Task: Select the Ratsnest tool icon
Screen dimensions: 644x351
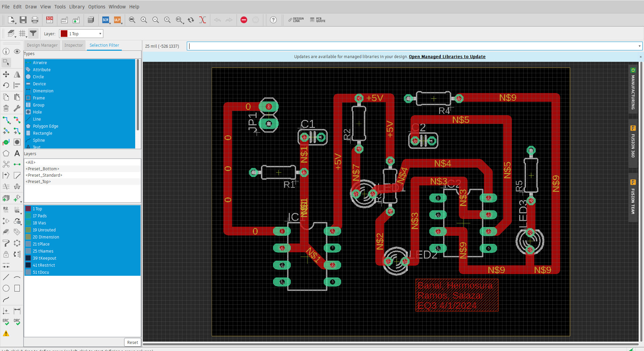Action: 6,165
